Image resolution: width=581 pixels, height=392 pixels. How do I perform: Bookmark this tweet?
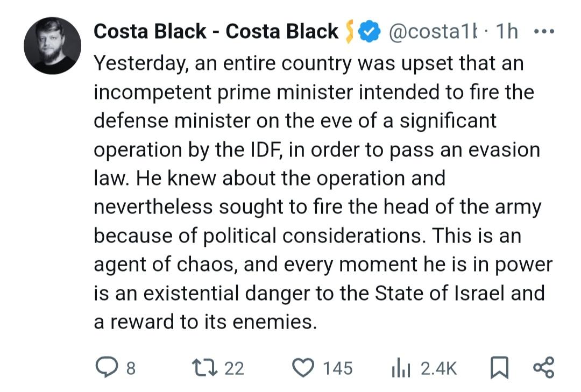click(499, 368)
